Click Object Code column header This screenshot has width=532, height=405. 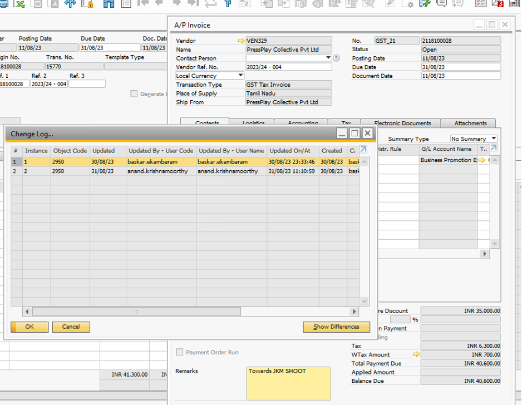pos(70,151)
